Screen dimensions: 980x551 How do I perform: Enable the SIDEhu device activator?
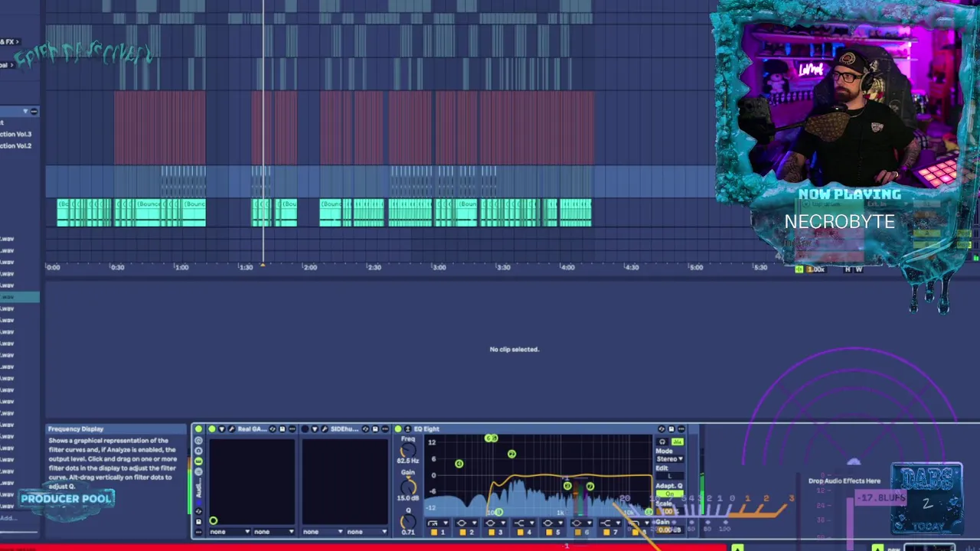[x=305, y=429]
